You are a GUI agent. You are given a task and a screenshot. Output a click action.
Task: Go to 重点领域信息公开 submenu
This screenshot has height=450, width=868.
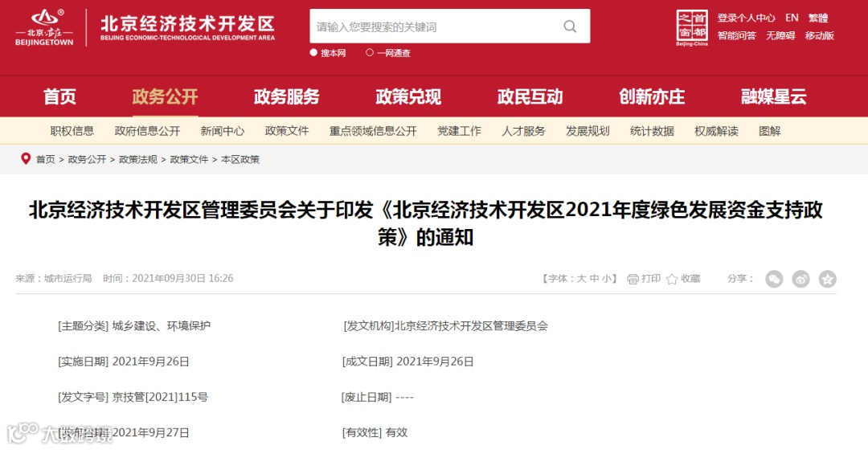(x=373, y=131)
